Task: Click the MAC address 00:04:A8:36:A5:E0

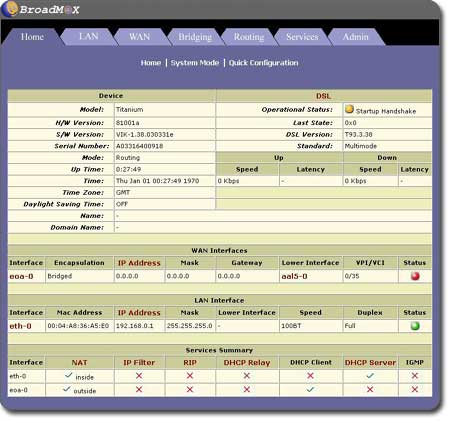Action: point(78,326)
